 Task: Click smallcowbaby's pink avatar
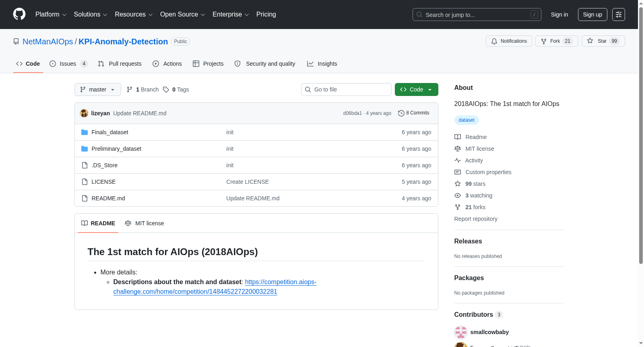461,332
